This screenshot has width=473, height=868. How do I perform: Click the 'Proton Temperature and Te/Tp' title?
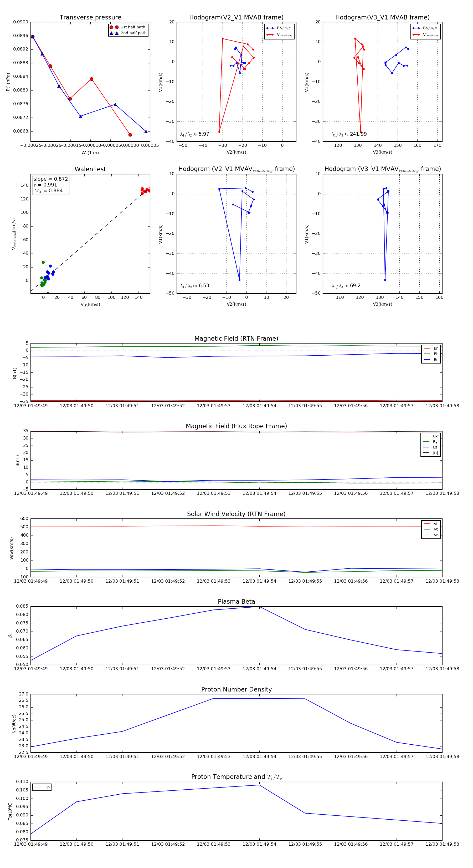(x=236, y=777)
